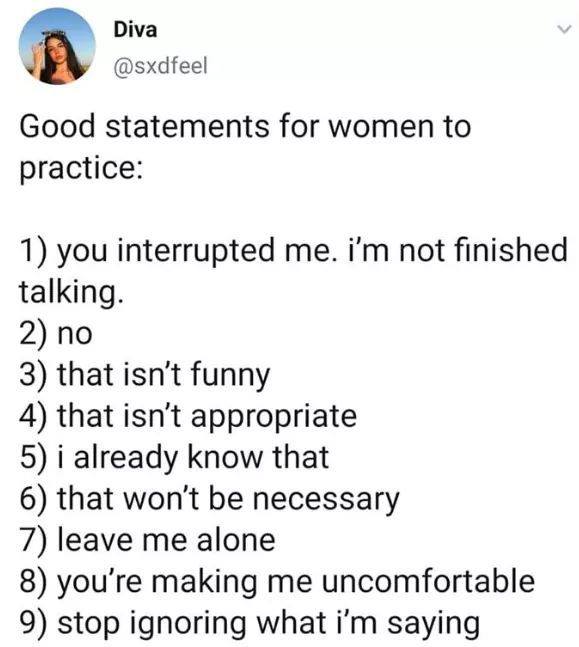579x647 pixels.
Task: Select statement 3 'that isn't funny'
Action: (144, 375)
